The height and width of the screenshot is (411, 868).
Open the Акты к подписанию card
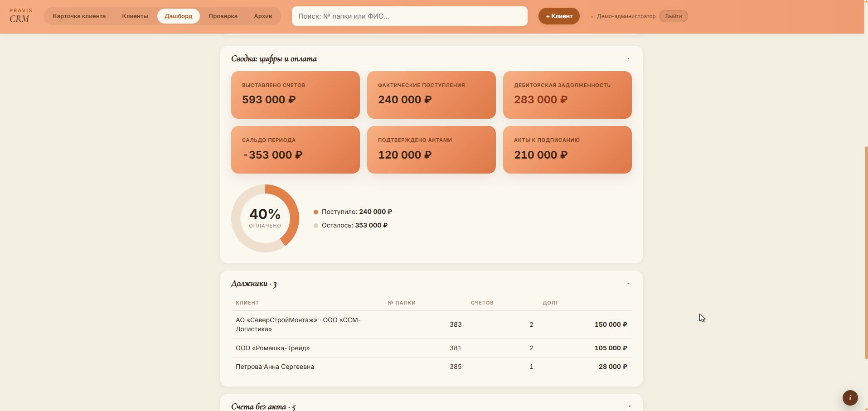[x=567, y=150]
